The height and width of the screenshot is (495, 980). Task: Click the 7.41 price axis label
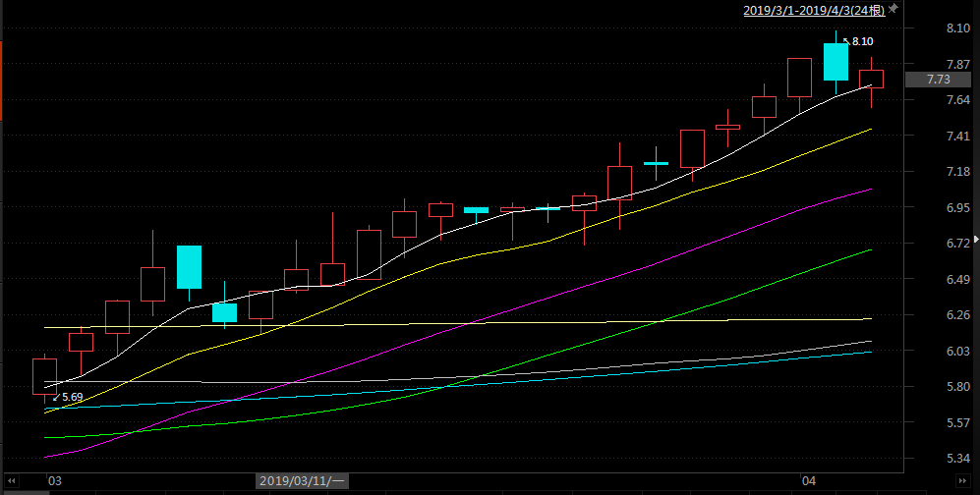tap(958, 137)
